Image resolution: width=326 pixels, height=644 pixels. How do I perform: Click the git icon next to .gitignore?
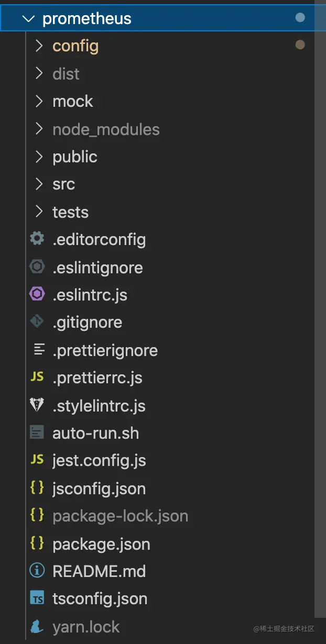click(x=37, y=322)
